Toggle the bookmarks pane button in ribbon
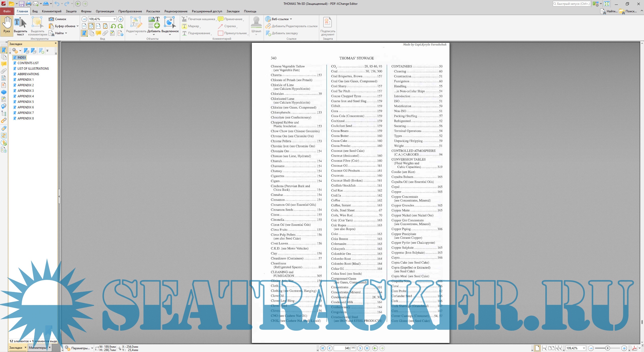The height and width of the screenshot is (352, 644). pyautogui.click(x=84, y=33)
